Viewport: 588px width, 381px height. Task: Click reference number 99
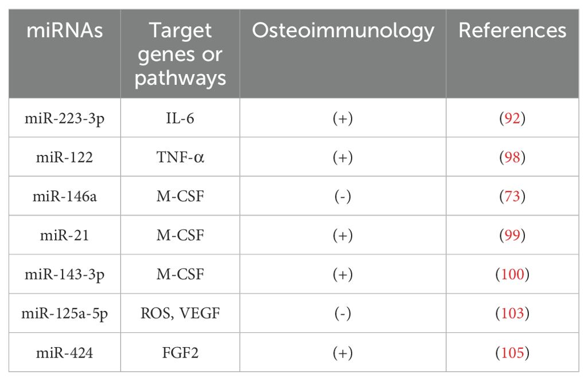point(512,235)
